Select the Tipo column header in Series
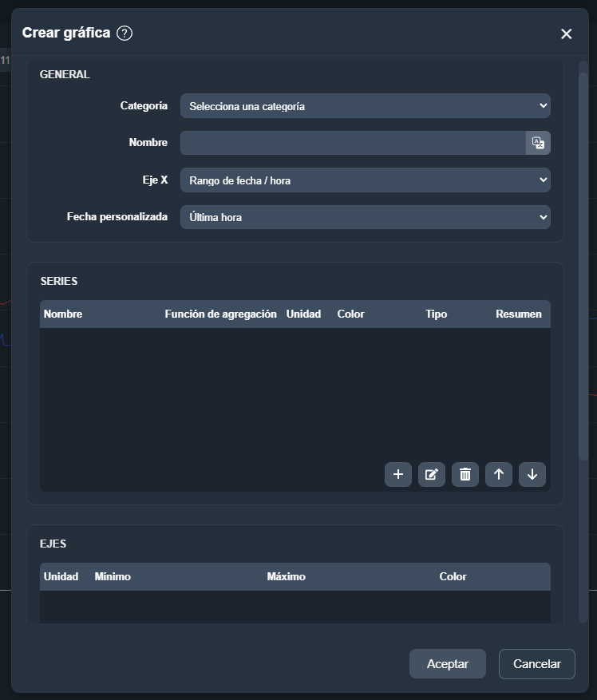597x700 pixels. click(x=436, y=314)
